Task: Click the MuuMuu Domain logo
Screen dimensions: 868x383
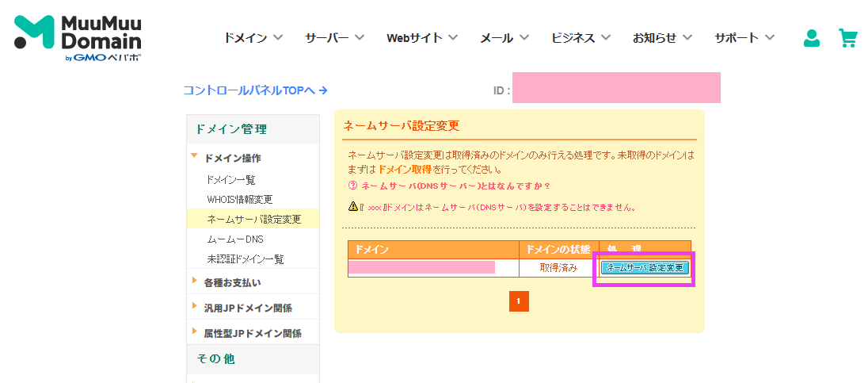Action: pyautogui.click(x=78, y=38)
